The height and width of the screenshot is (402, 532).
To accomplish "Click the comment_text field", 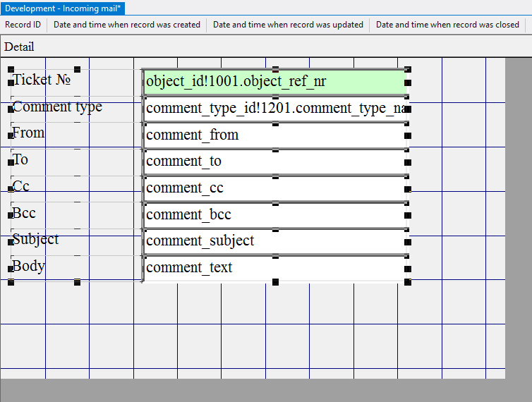I will [x=275, y=267].
